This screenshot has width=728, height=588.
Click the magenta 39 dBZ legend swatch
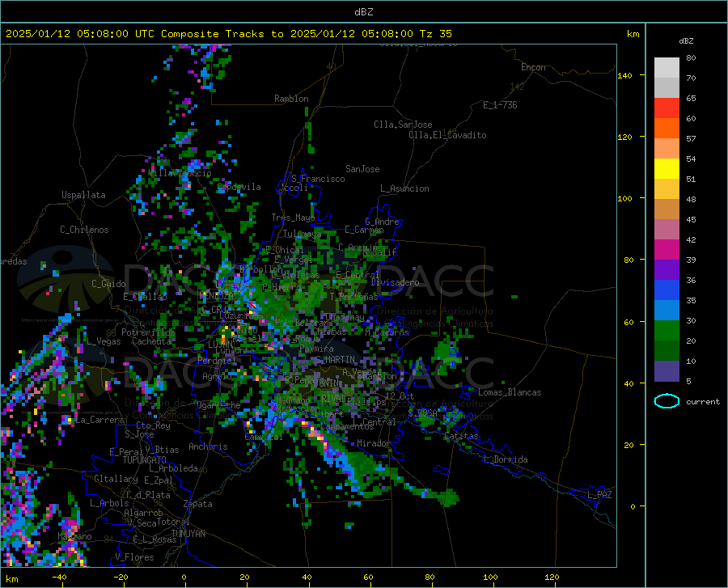667,250
